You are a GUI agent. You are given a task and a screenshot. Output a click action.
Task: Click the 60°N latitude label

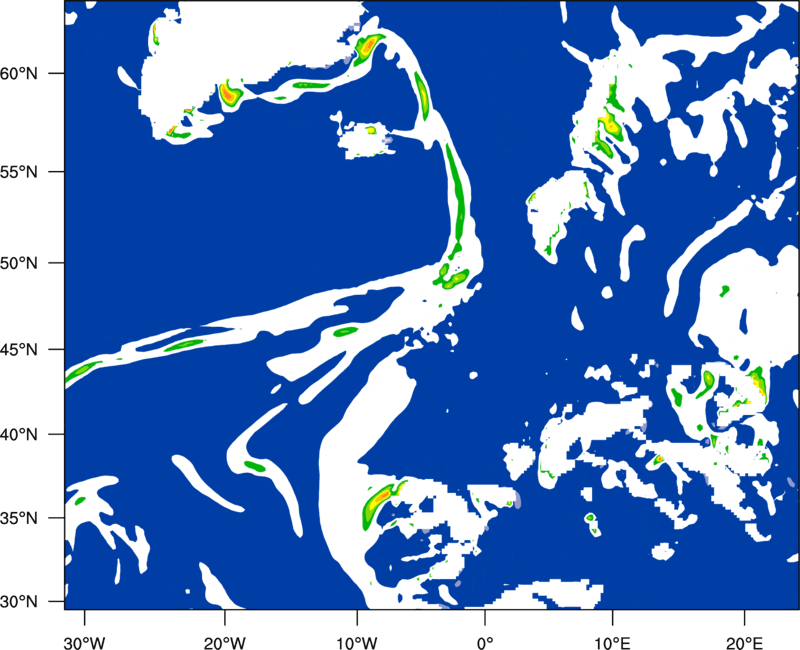(19, 73)
